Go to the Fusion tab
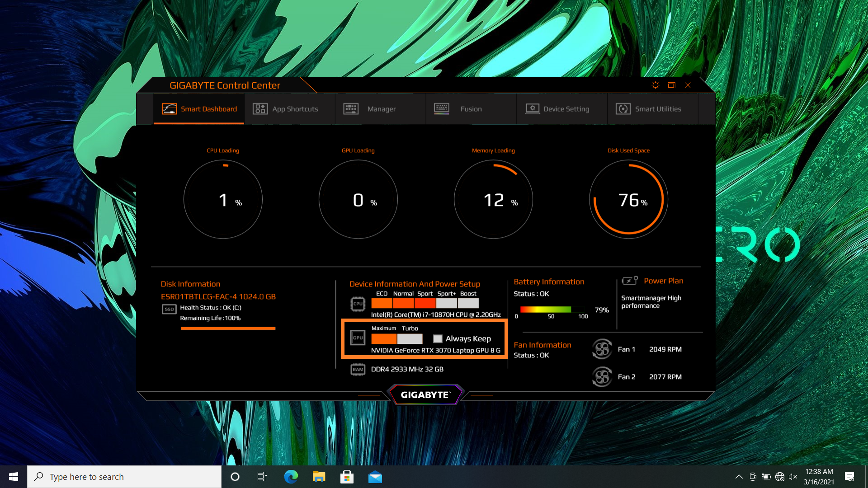Screen dimensions: 868x488 471,109
